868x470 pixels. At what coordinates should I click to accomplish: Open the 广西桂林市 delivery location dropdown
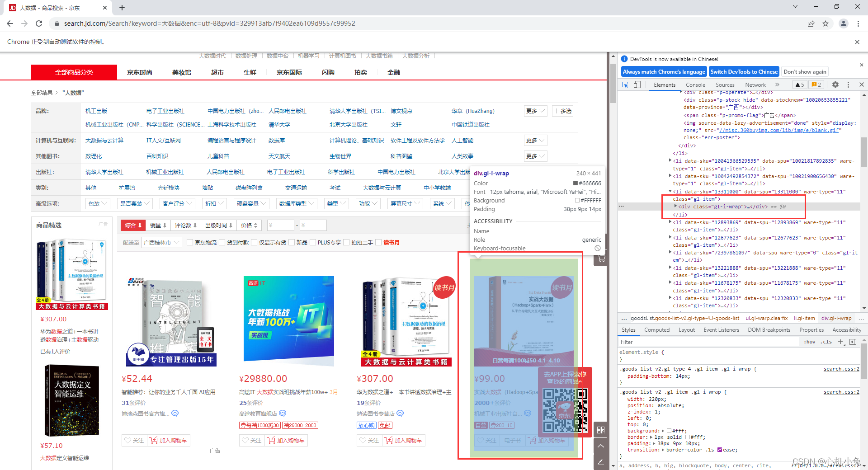[161, 243]
